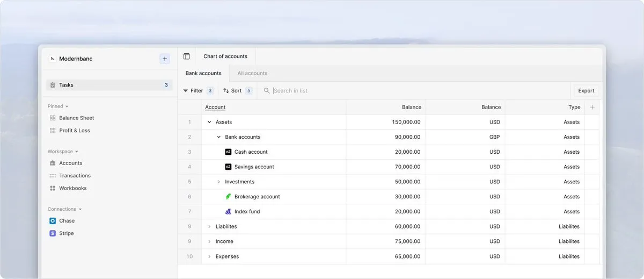Expand the Expenses row

tap(209, 256)
